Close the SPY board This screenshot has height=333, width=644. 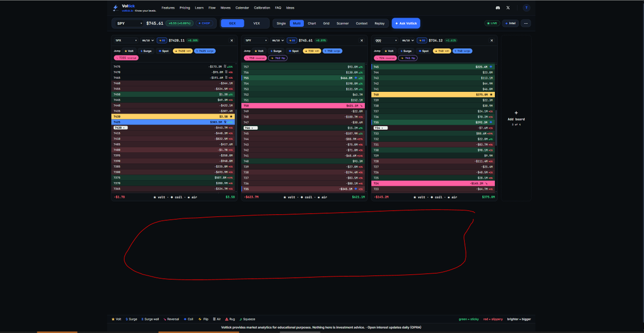362,40
